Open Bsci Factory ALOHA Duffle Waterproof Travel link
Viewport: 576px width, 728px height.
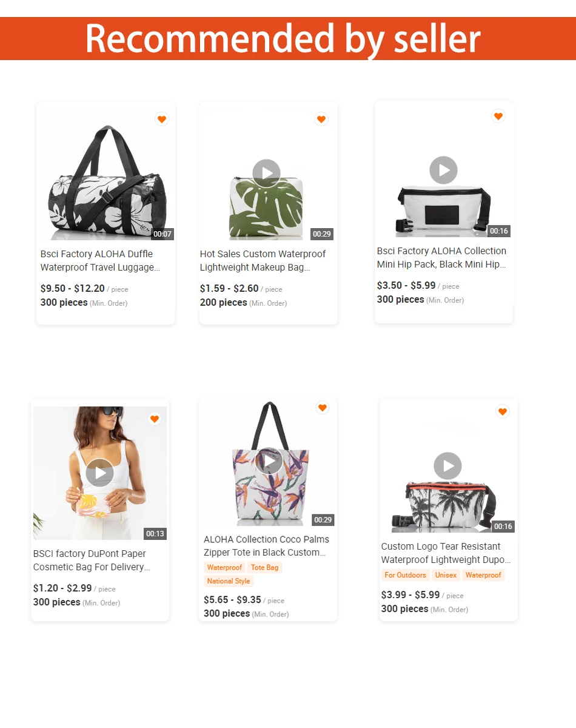(101, 261)
